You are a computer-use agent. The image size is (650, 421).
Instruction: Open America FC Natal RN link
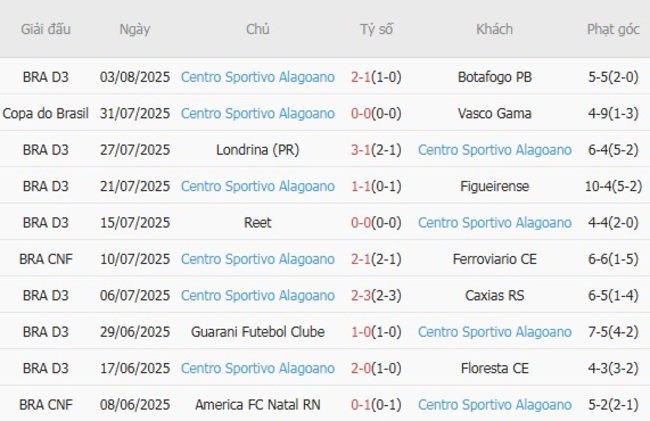point(257,405)
